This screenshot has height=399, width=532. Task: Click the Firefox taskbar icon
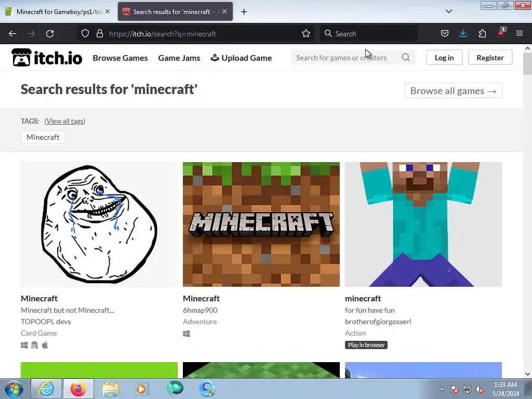coord(78,389)
